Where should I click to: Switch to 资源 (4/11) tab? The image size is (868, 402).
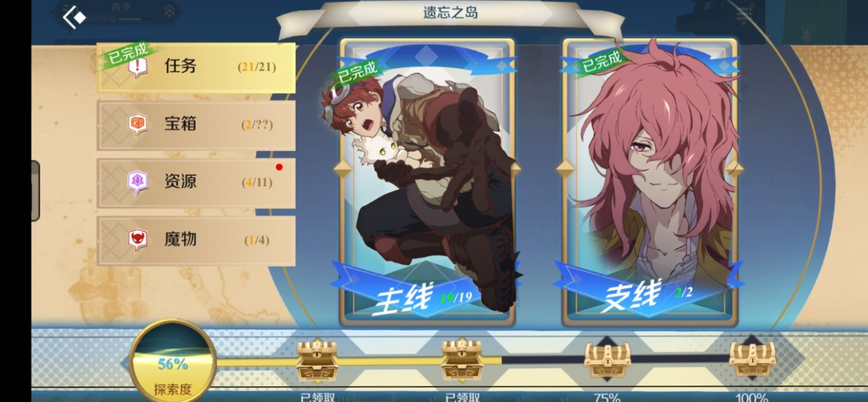coord(197,183)
